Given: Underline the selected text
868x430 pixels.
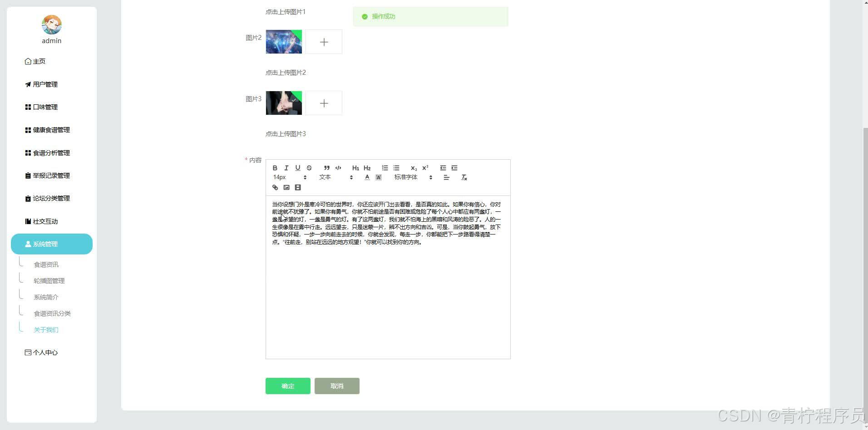Looking at the screenshot, I should click(x=298, y=168).
